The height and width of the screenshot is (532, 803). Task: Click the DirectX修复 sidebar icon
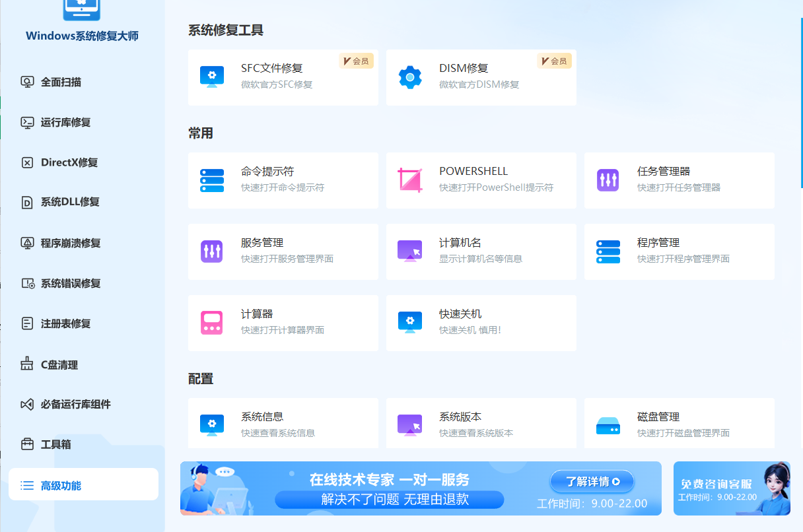27,162
